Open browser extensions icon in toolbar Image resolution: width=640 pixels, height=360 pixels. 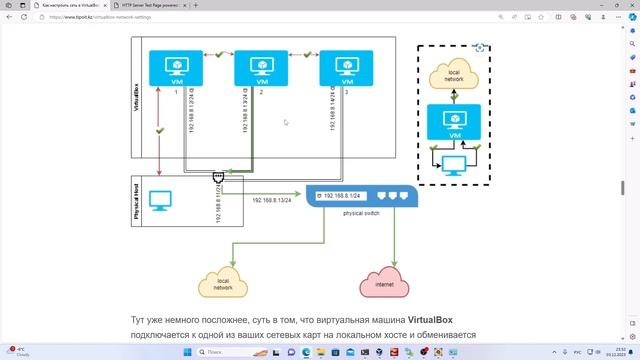[x=588, y=17]
